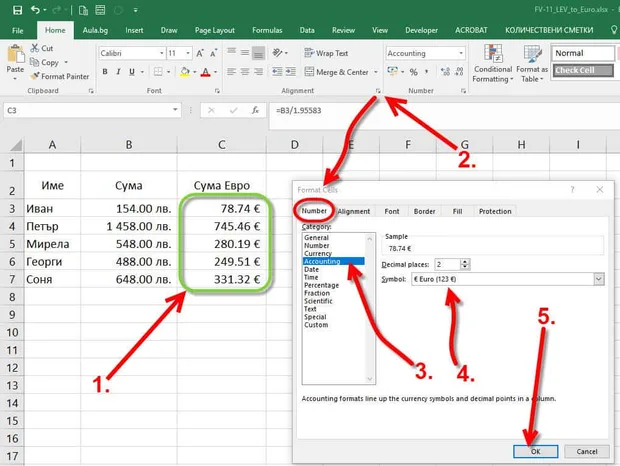
Task: Open Border tab in Format Cells dialog
Action: tap(424, 211)
